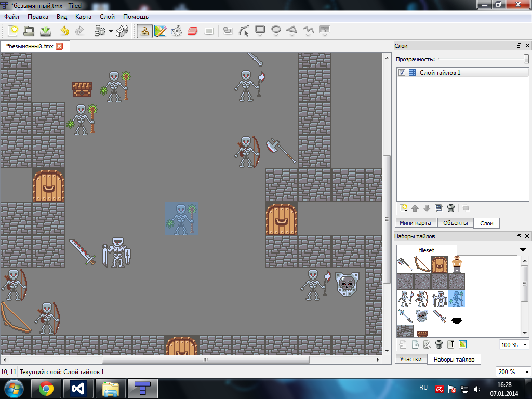
Task: Open the tileset list dropdown arrow
Action: (x=523, y=250)
